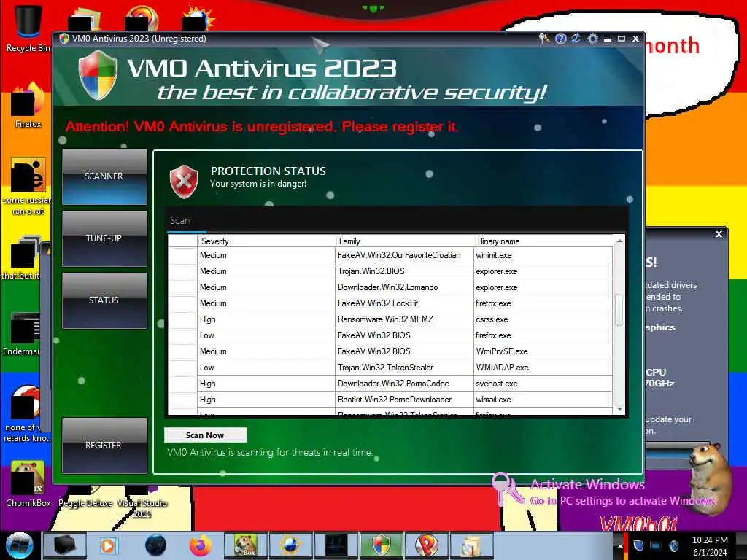This screenshot has width=747, height=560.
Task: Click the csrss.exe binary name cell
Action: (x=543, y=319)
